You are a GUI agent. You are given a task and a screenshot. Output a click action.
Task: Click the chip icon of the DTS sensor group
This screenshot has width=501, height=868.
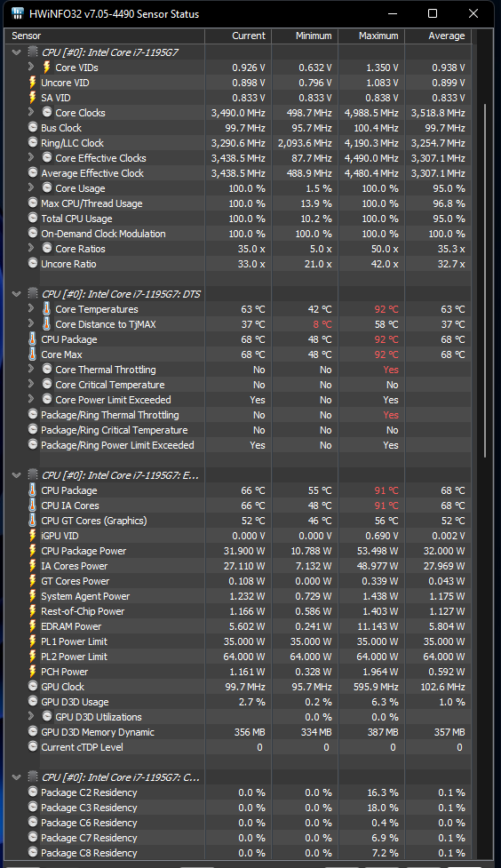tap(33, 294)
